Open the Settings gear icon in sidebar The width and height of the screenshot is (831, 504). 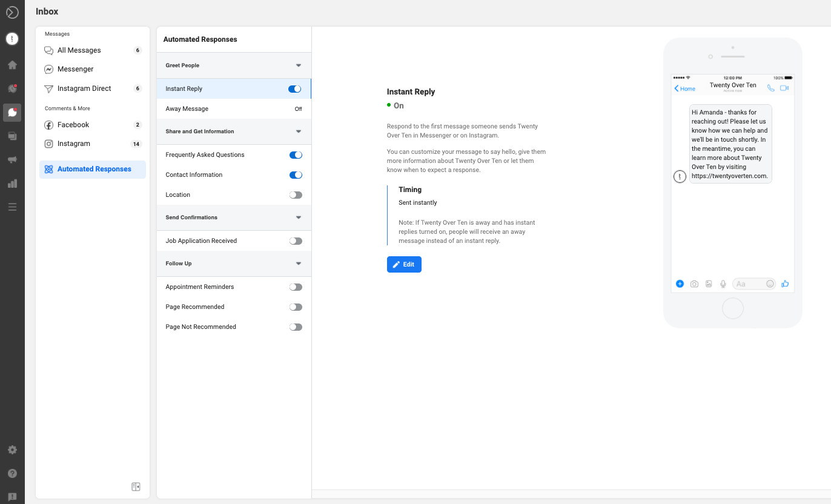[12, 450]
